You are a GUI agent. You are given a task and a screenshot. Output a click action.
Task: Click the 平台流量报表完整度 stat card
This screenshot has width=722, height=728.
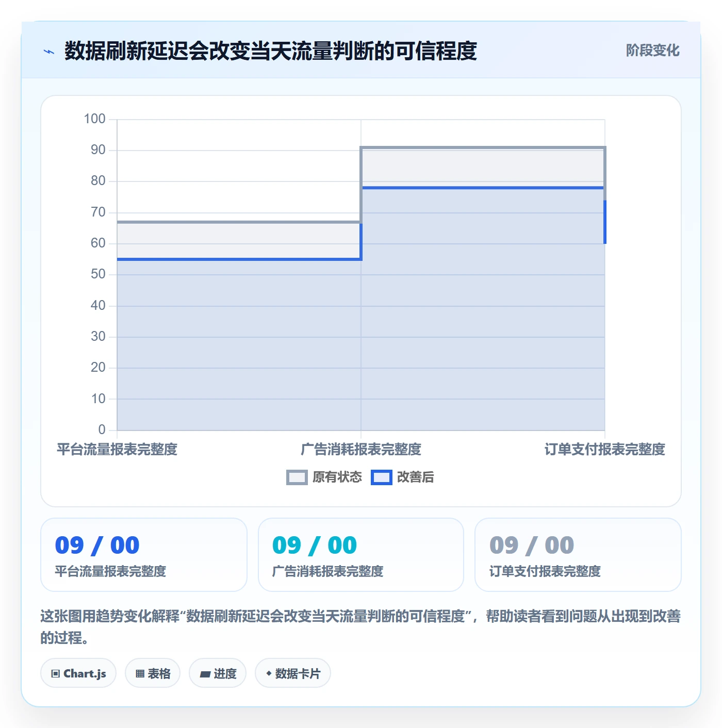[x=144, y=555]
